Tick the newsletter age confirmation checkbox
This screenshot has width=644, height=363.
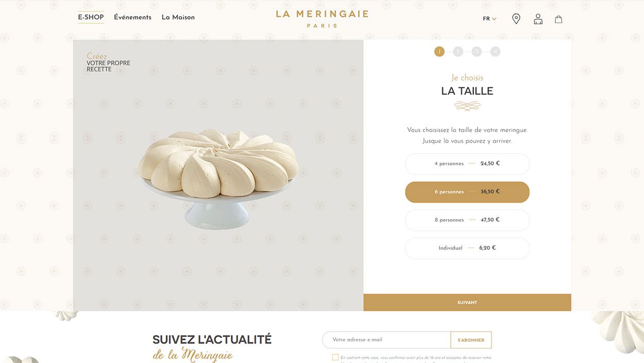click(335, 357)
